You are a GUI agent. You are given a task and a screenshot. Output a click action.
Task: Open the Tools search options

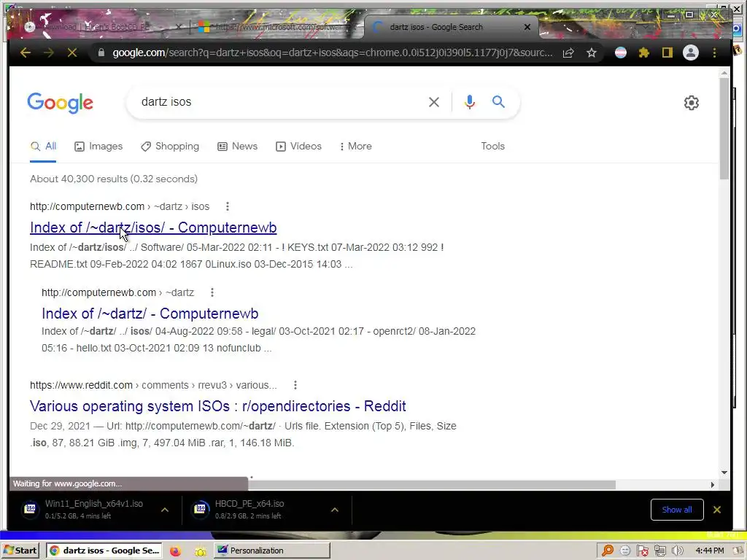[x=492, y=146]
